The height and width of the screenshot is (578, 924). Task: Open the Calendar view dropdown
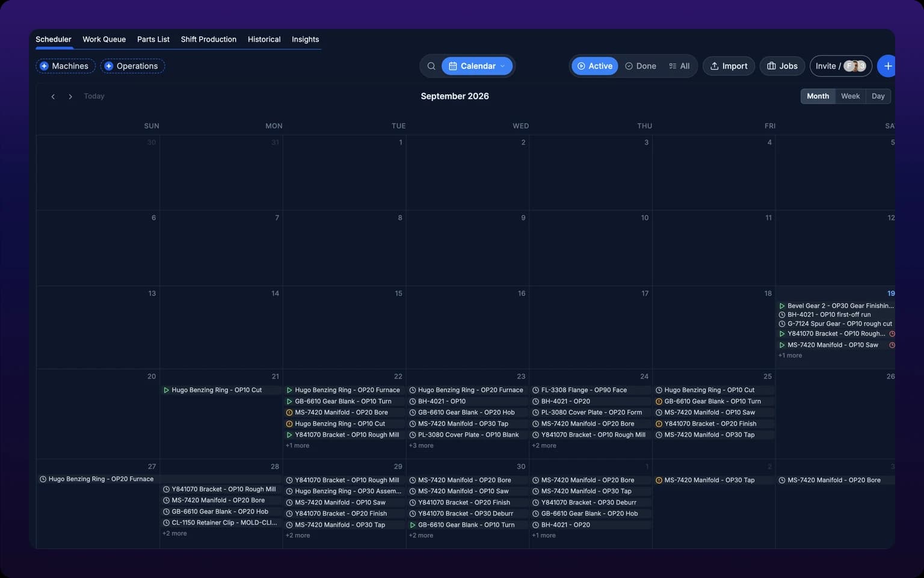(477, 66)
